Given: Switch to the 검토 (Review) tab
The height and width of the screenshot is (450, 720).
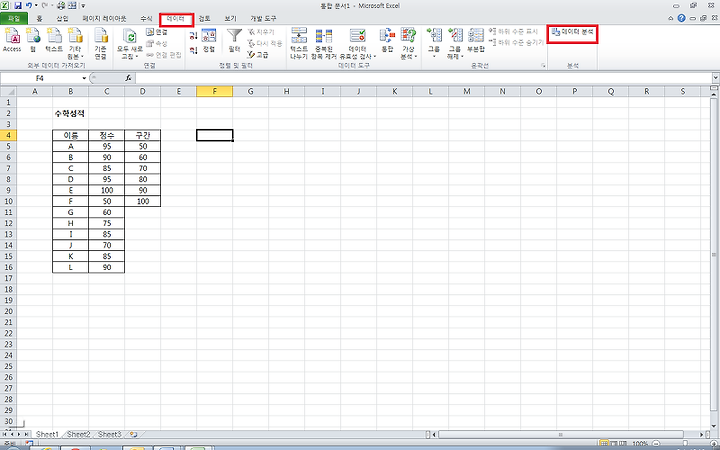Looking at the screenshot, I should tap(204, 19).
